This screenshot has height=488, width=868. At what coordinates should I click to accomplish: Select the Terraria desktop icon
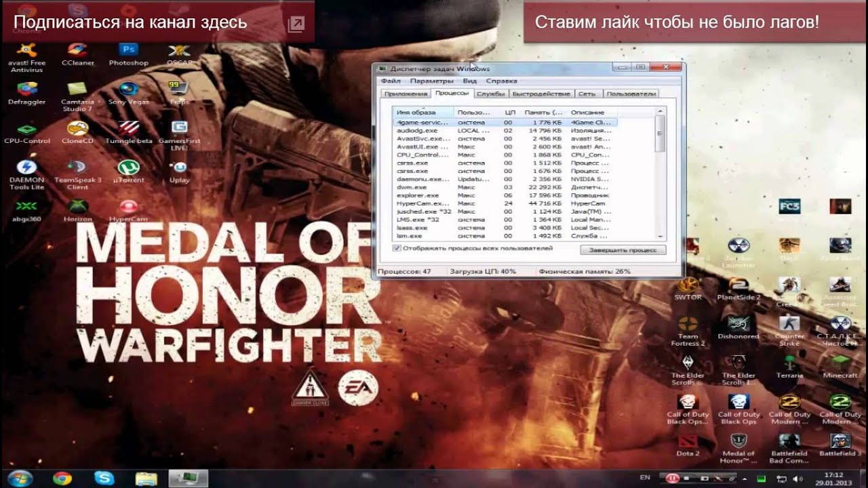tap(789, 367)
